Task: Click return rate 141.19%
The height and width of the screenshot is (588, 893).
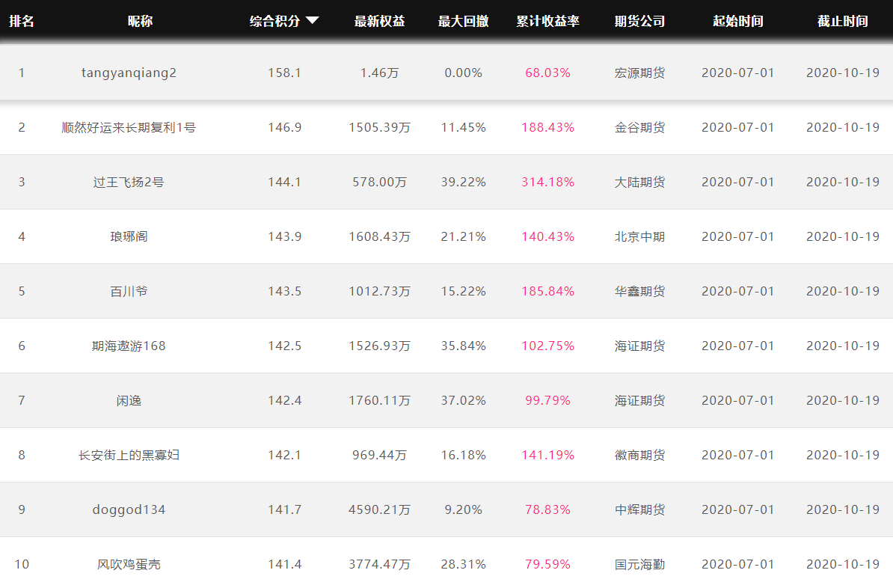Action: 548,456
